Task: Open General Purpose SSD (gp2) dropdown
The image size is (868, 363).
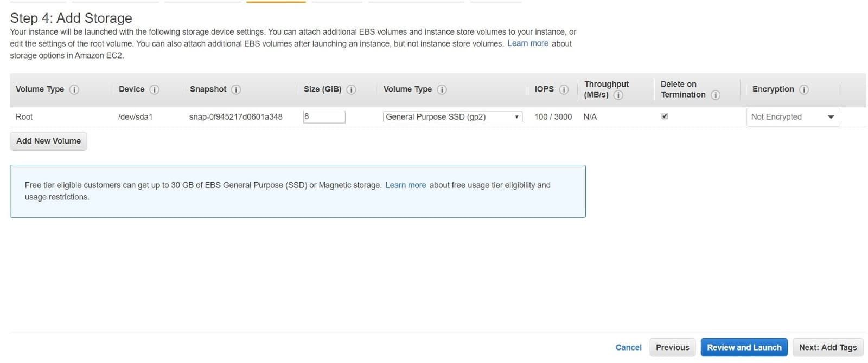Action: 452,116
